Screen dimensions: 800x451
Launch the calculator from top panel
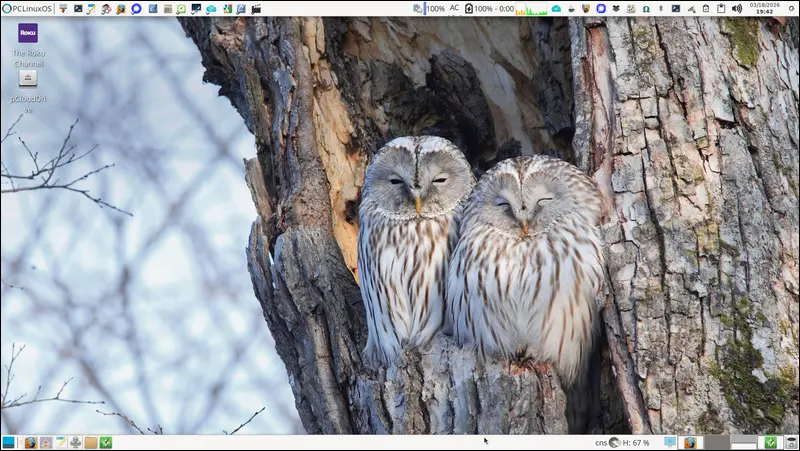click(x=168, y=9)
